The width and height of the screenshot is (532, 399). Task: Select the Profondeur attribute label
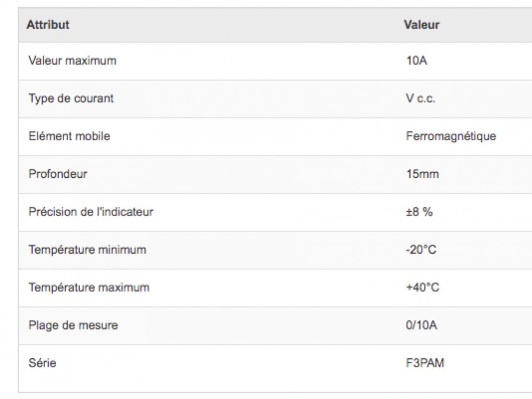(58, 174)
